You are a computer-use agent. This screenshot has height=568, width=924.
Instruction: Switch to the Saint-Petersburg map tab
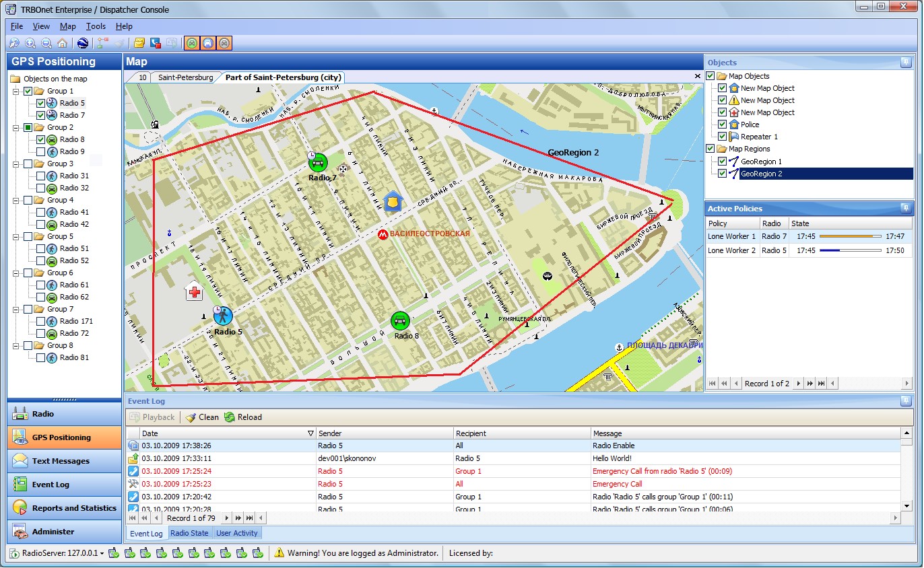coord(185,77)
